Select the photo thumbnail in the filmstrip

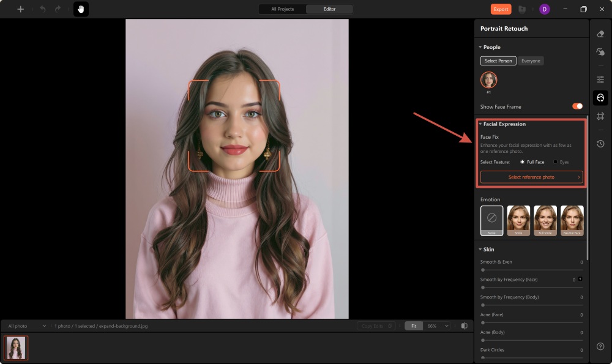click(16, 347)
